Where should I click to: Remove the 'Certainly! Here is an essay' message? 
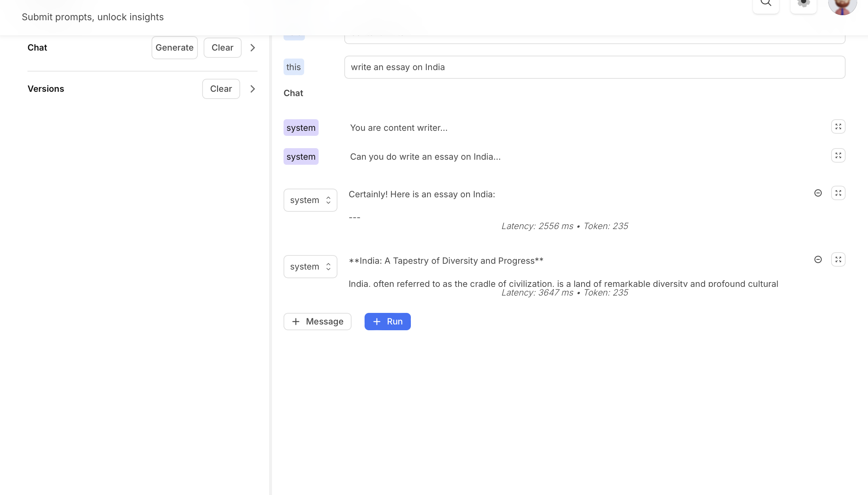click(x=818, y=193)
